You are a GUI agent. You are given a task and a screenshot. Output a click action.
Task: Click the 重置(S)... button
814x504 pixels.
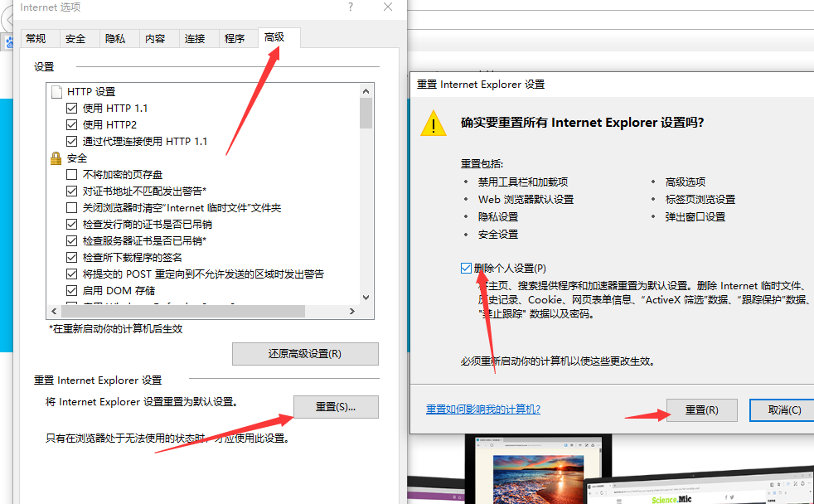(x=336, y=407)
